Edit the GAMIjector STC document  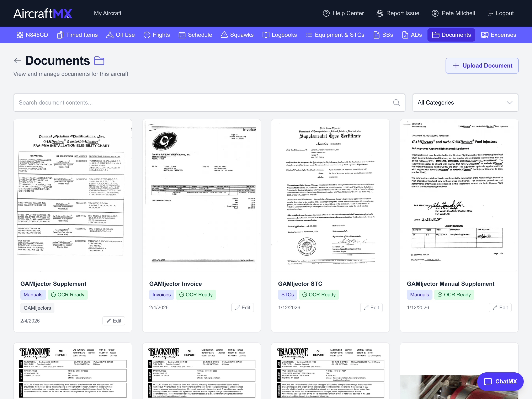coord(371,308)
